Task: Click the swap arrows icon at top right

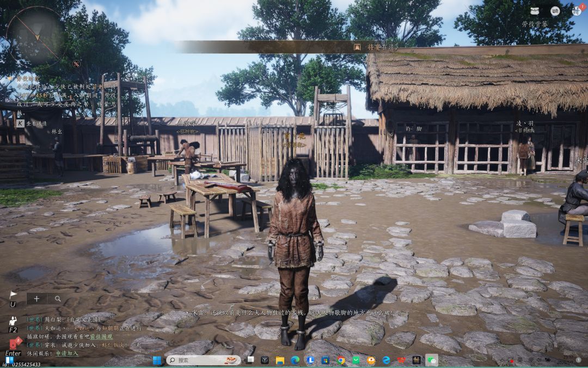Action: coord(555,11)
